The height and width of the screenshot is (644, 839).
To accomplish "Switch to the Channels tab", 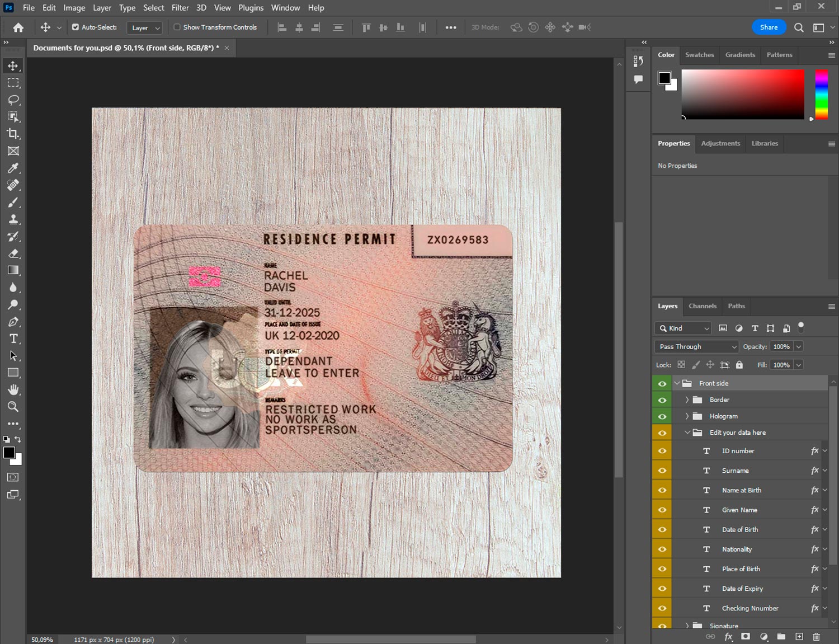I will [x=703, y=306].
